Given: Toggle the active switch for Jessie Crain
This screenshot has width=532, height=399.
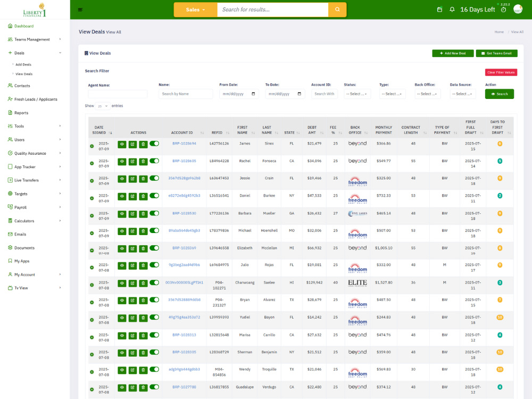Looking at the screenshot, I should tap(154, 178).
